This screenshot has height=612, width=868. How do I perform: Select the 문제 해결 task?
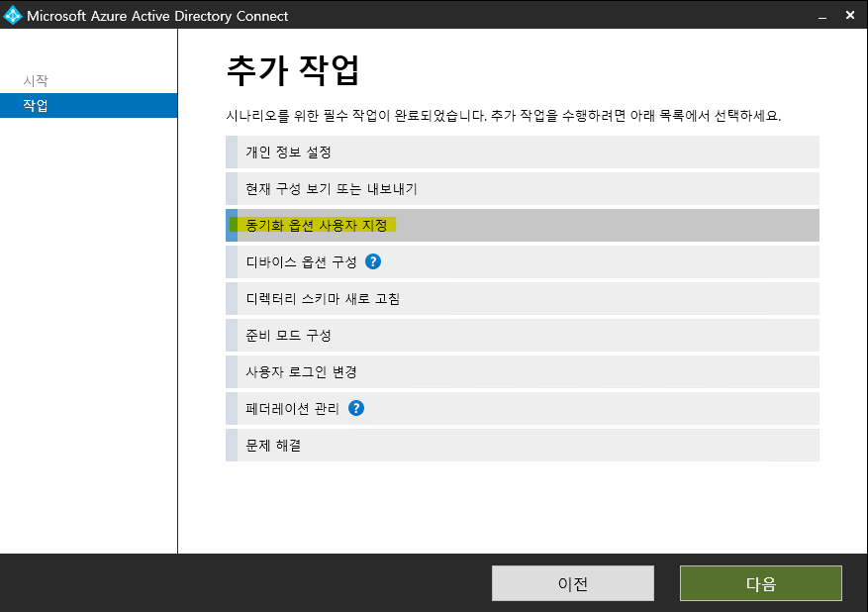[x=522, y=446]
